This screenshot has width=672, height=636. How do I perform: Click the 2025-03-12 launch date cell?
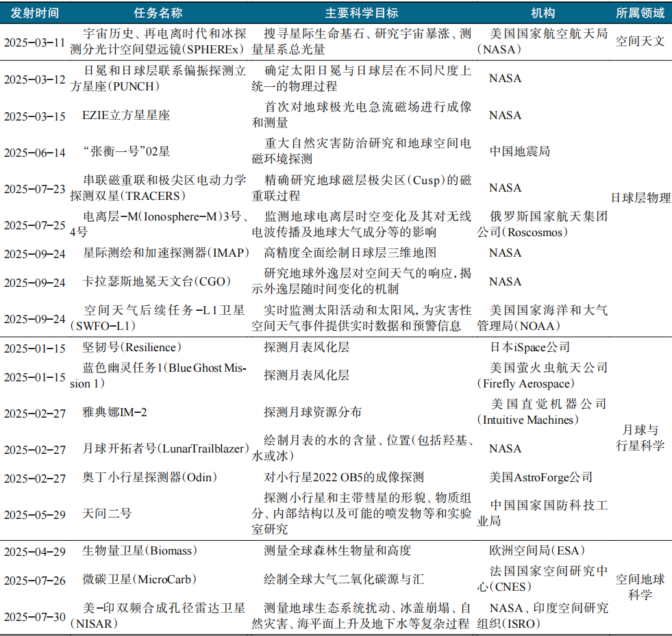click(35, 79)
